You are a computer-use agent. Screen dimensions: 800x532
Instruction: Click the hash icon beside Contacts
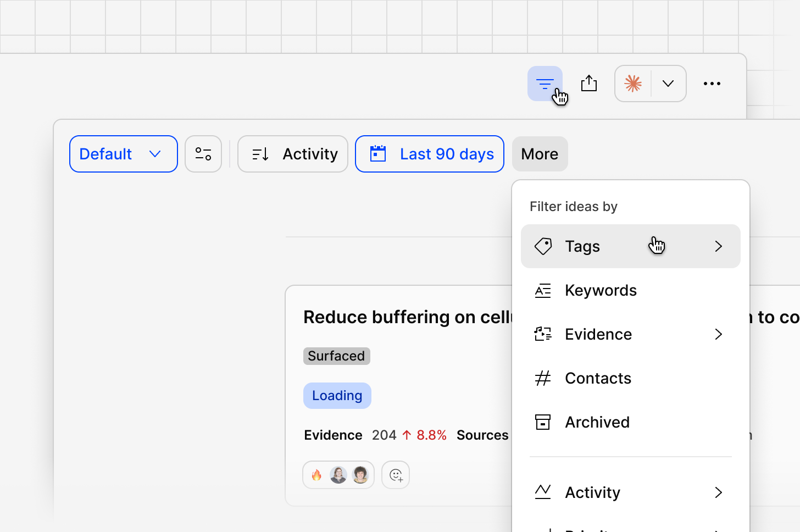[x=543, y=378]
